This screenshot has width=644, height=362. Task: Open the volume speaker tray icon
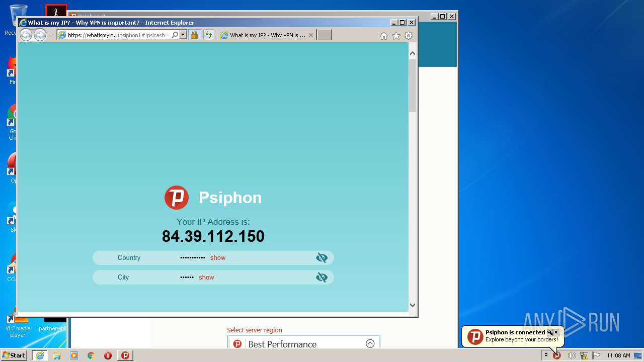572,355
